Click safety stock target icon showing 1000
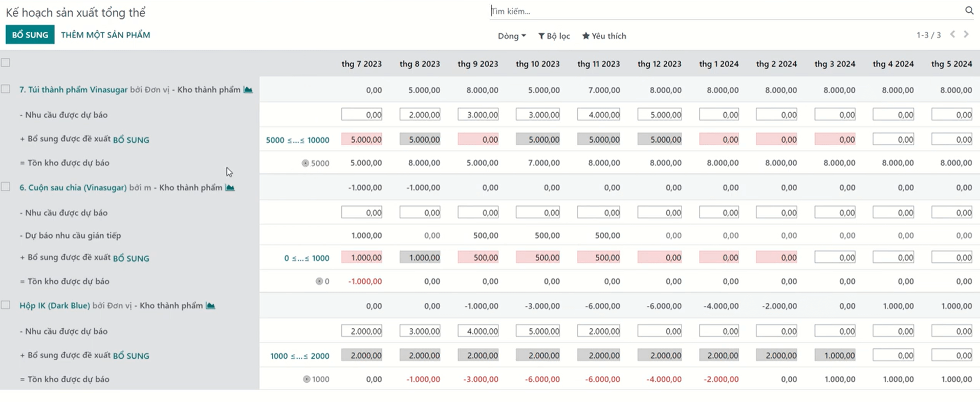 pyautogui.click(x=307, y=379)
